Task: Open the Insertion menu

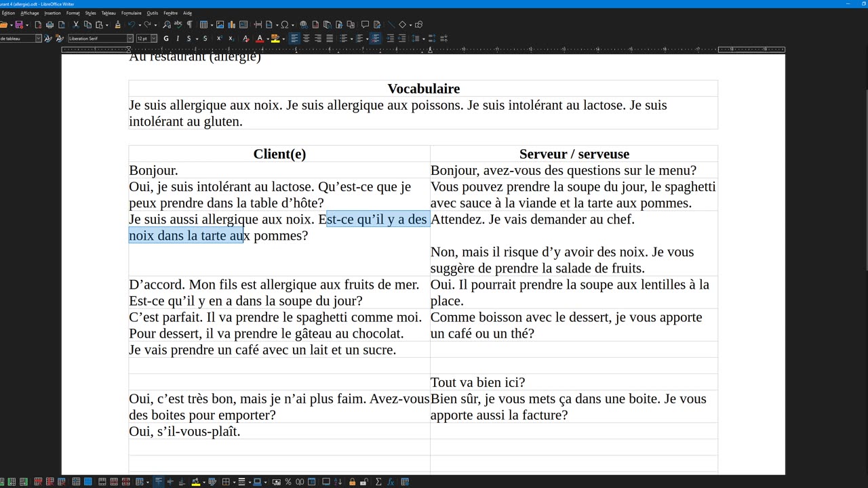Action: click(x=53, y=13)
